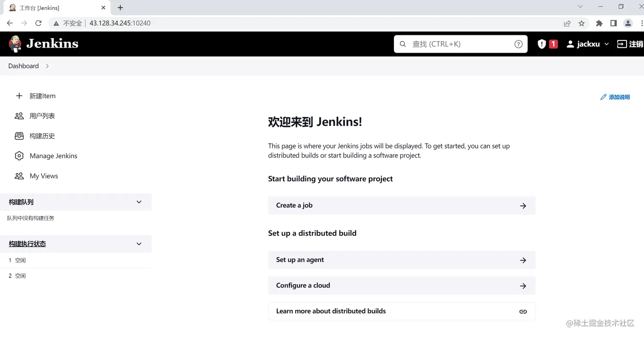This screenshot has height=337, width=644.
Task: Click the people icon beside 用户列表
Action: click(x=19, y=116)
